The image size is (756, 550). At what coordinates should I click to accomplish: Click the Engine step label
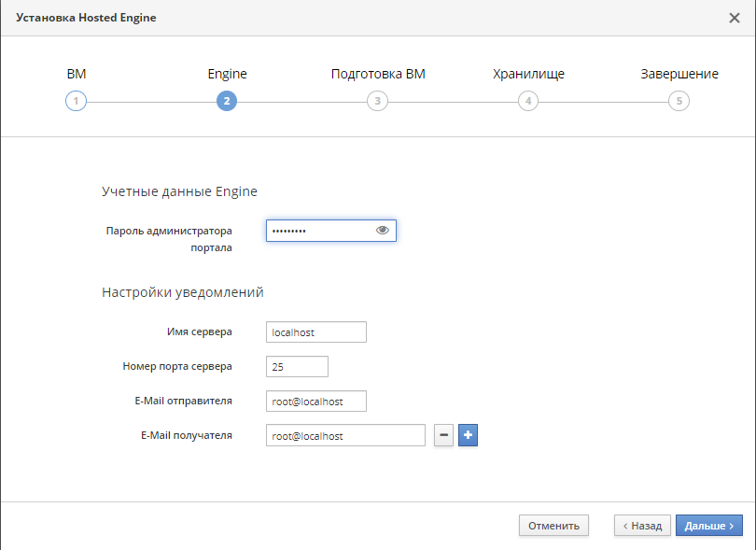coord(227,74)
